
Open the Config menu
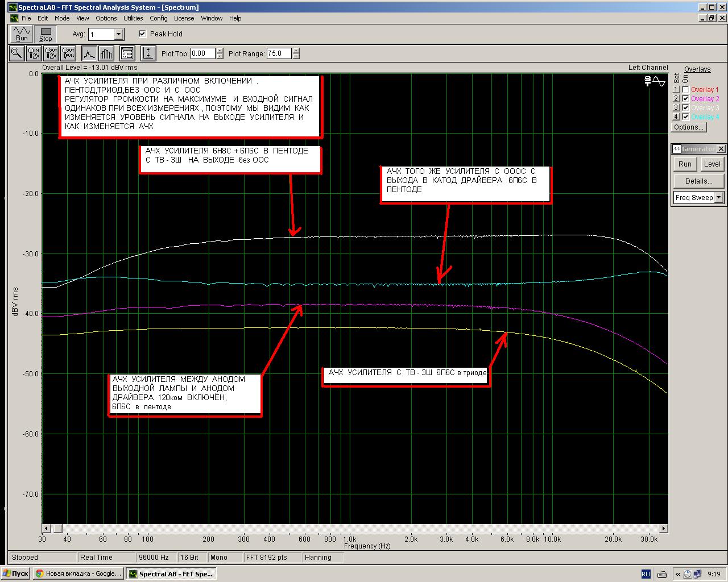(159, 18)
